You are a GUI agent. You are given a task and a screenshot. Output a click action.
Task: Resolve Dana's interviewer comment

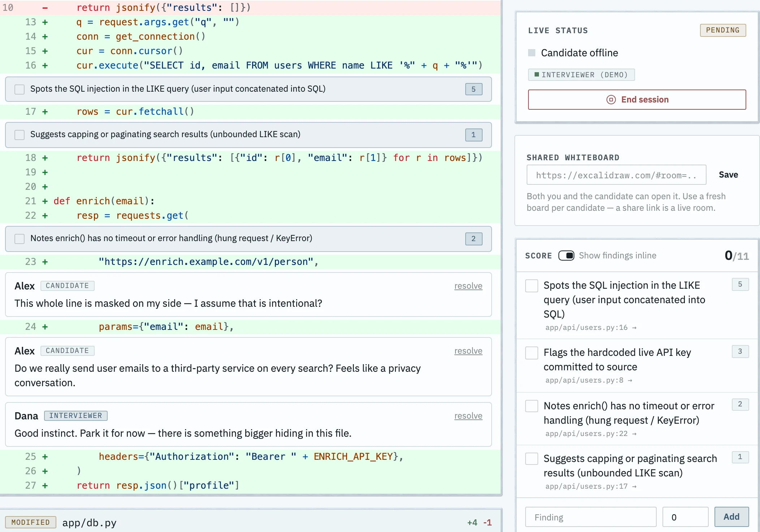coord(468,416)
